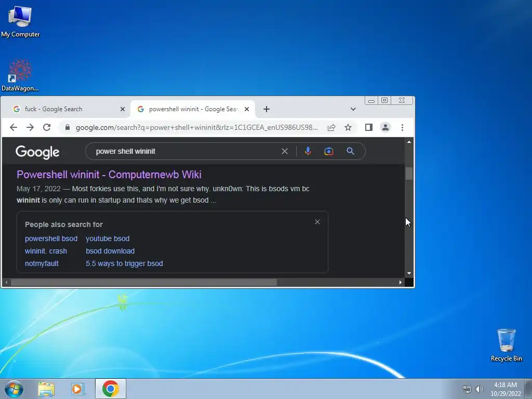The image size is (532, 399).
Task: Switch to powershell wininit search tab
Action: [x=192, y=109]
